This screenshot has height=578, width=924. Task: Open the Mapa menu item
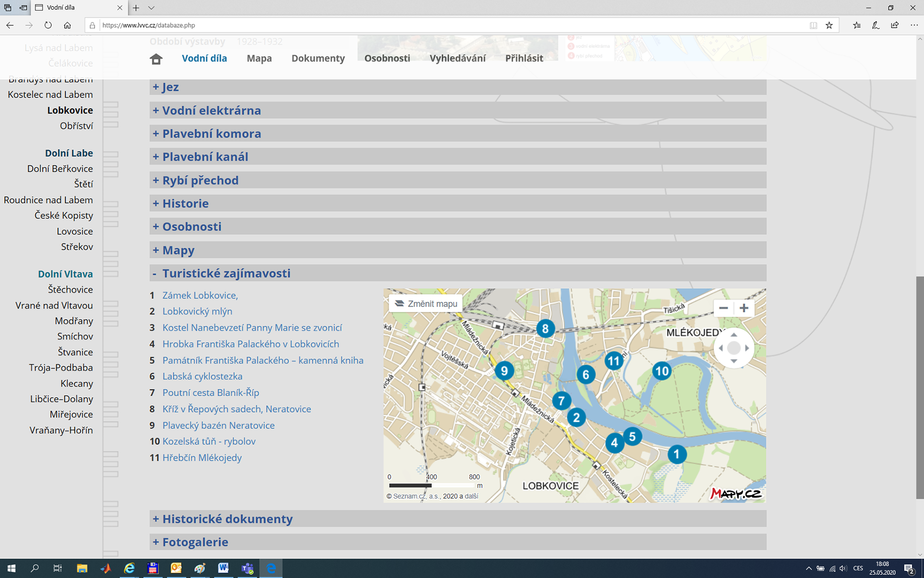(x=259, y=59)
